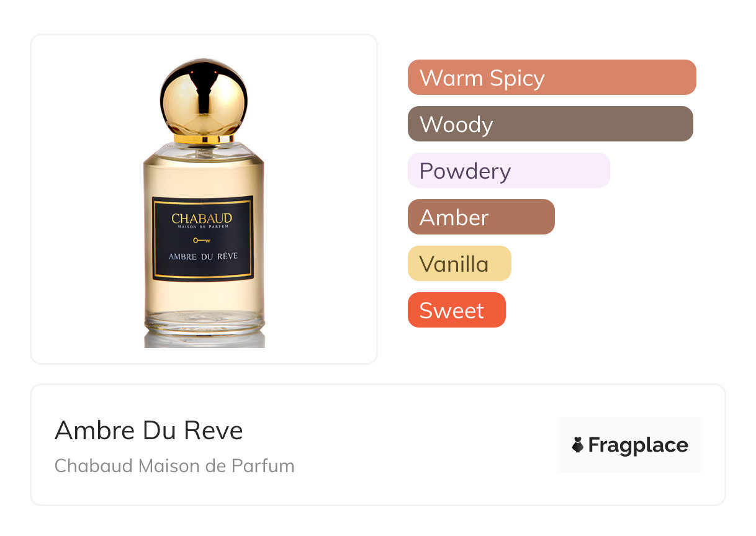Click the Warm Spicy accord bar
This screenshot has height=536, width=756.
[x=552, y=78]
